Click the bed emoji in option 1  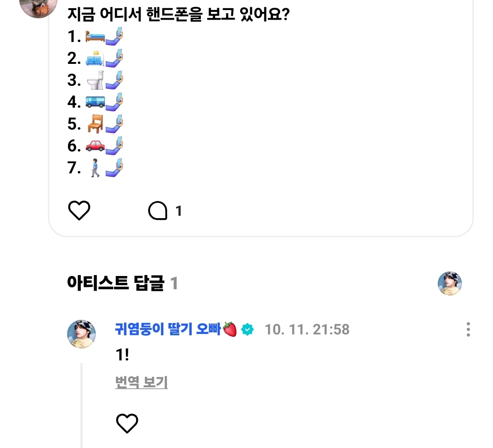click(x=95, y=36)
